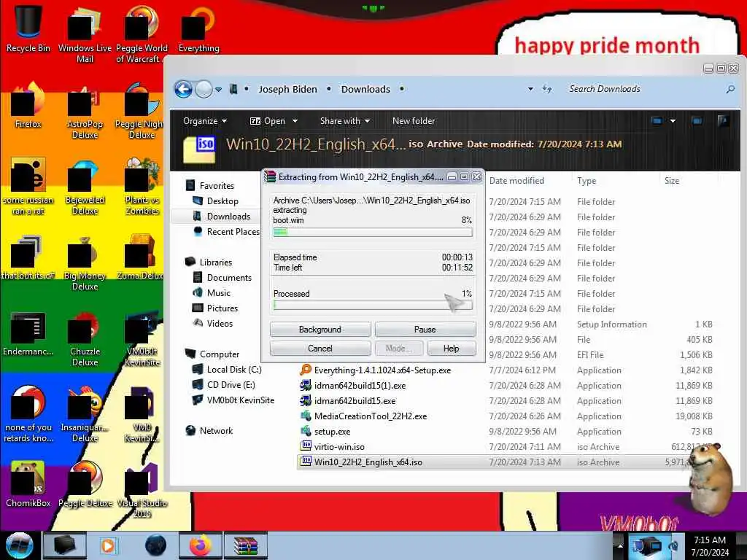Screen dimensions: 747x560
Task: Create a New folder from the toolbar
Action: [414, 121]
